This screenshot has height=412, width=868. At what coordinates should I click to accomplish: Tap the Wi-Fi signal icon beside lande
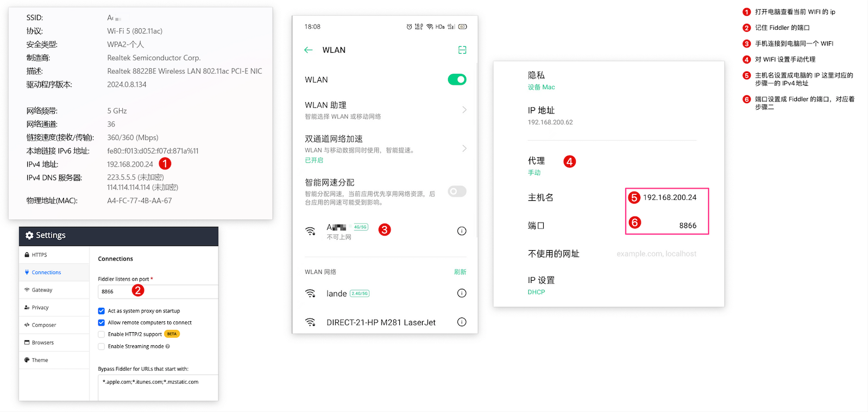[x=310, y=294]
